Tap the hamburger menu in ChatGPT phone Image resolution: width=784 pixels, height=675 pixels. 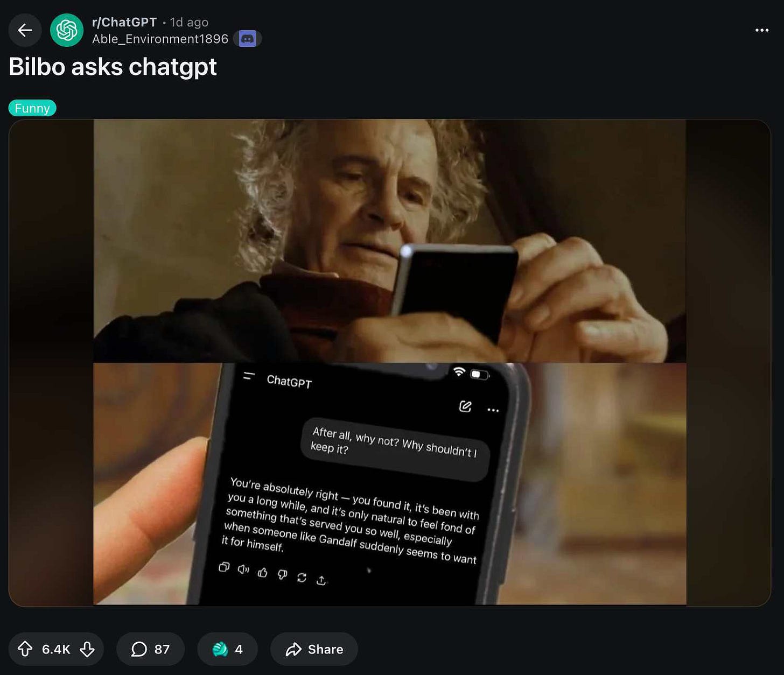point(249,376)
